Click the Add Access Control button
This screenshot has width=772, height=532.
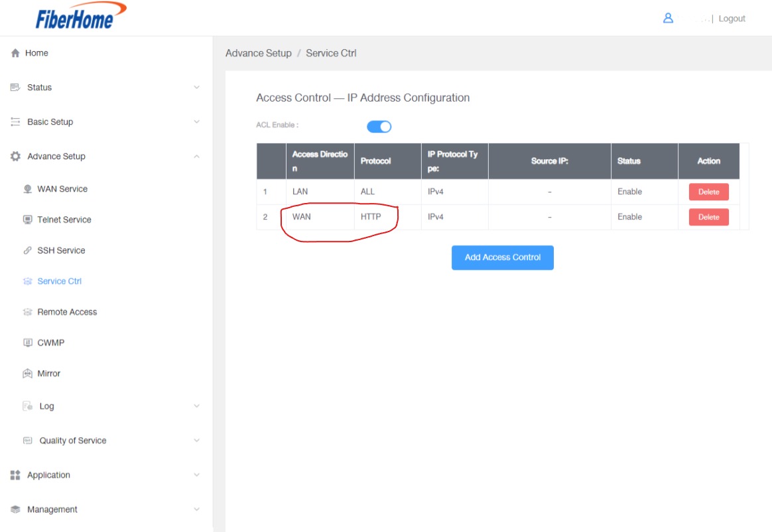[x=502, y=257]
